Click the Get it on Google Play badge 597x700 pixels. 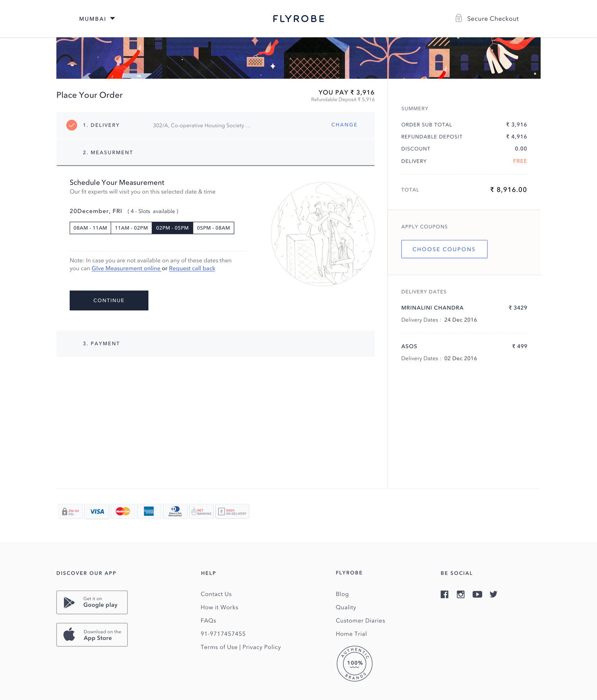[x=92, y=602]
